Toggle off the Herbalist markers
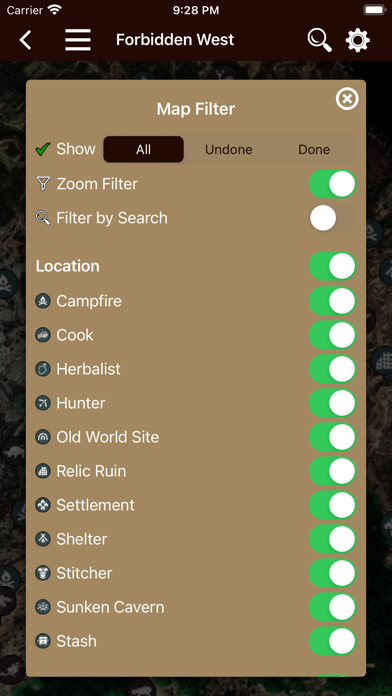The width and height of the screenshot is (392, 696). click(332, 369)
